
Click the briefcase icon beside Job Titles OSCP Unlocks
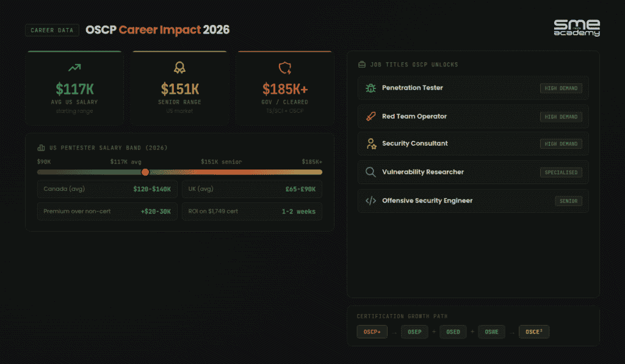[x=362, y=65]
